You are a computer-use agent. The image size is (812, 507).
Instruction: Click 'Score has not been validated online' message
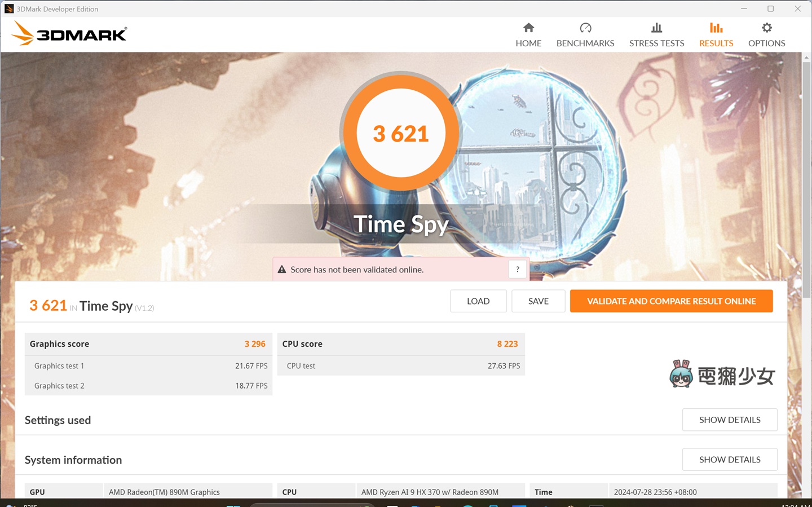[x=357, y=270]
